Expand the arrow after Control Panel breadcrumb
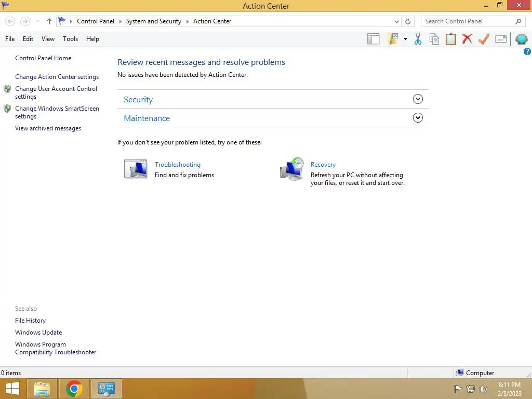Viewport: 532px width, 399px height. 120,21
